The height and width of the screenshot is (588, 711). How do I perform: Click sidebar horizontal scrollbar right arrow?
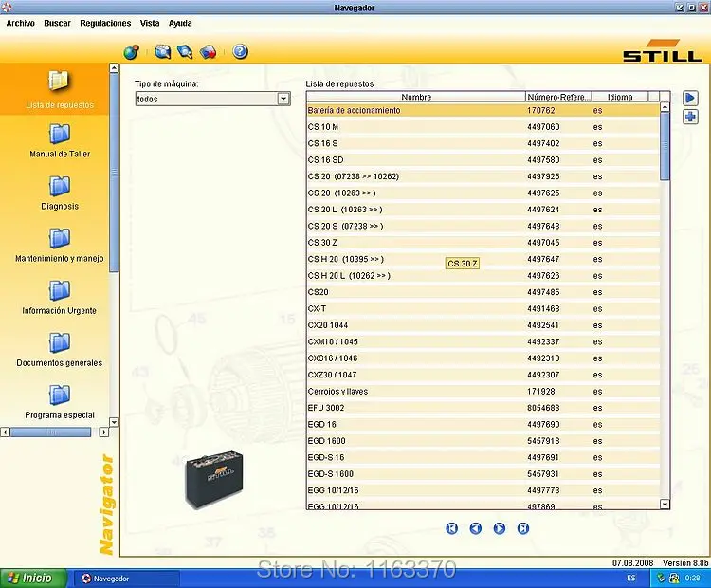point(104,432)
